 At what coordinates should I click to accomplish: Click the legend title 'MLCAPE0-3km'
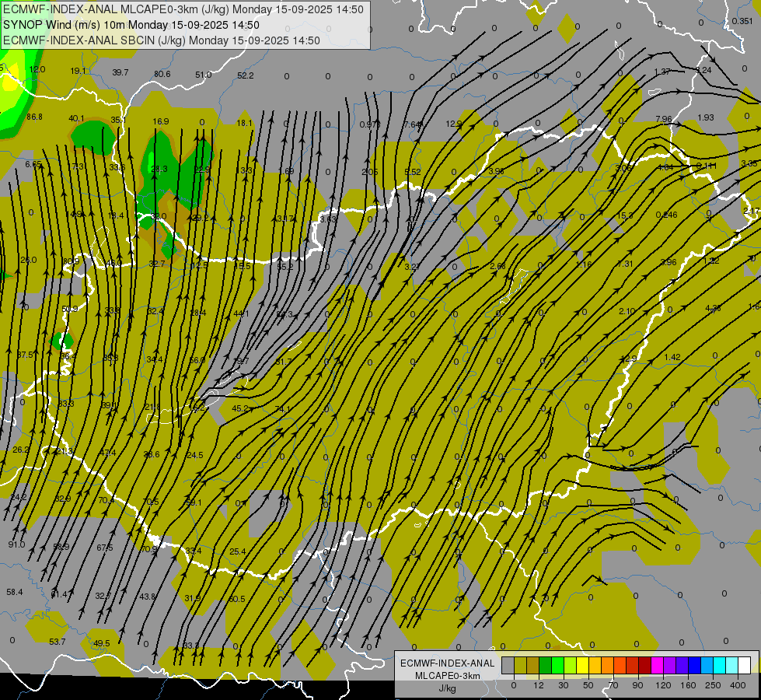(x=447, y=676)
